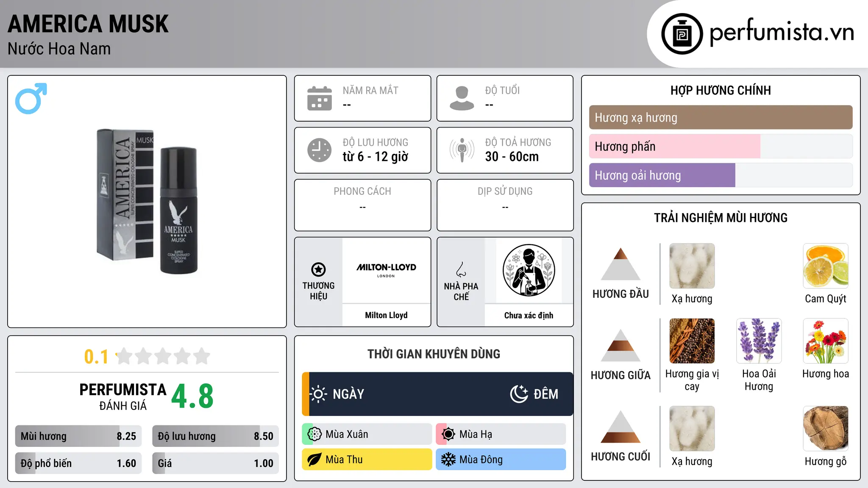Select the Mùa Hạ season chip

501,434
